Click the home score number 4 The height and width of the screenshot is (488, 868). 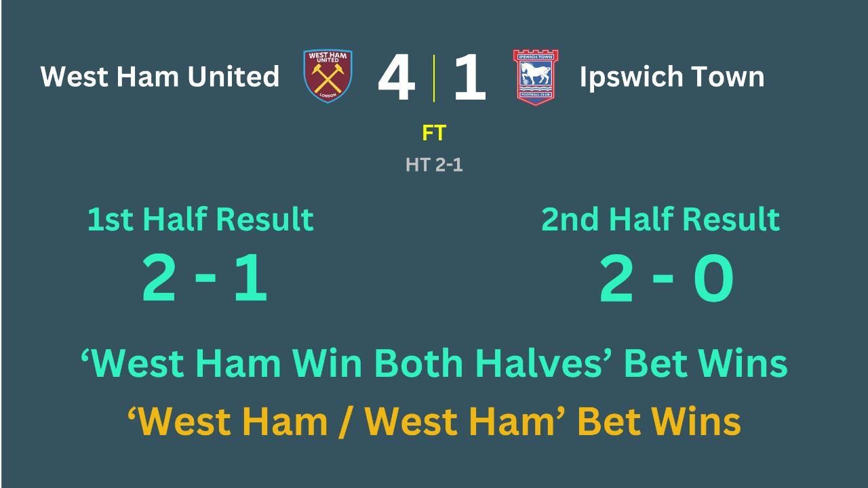point(397,78)
